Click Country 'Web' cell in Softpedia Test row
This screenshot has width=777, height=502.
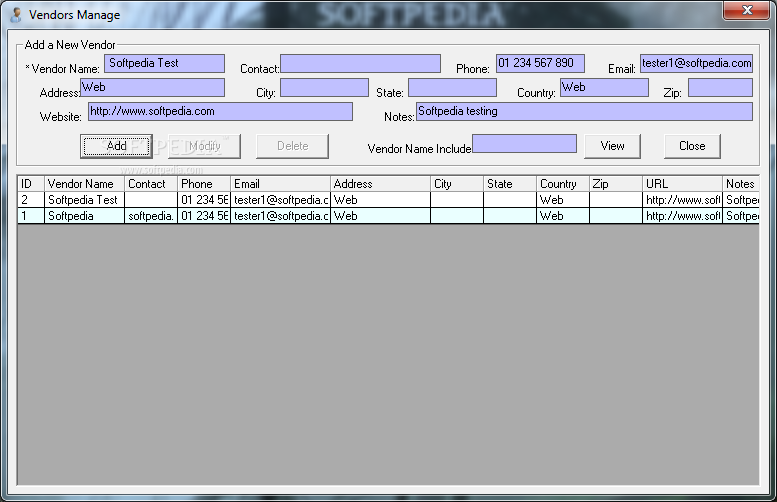[x=563, y=200]
